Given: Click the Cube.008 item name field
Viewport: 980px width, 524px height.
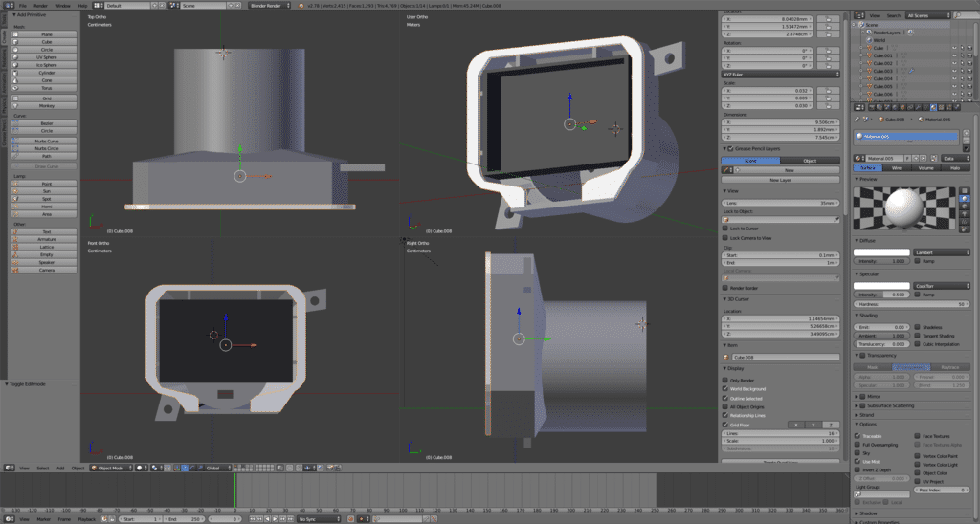Looking at the screenshot, I should (785, 357).
